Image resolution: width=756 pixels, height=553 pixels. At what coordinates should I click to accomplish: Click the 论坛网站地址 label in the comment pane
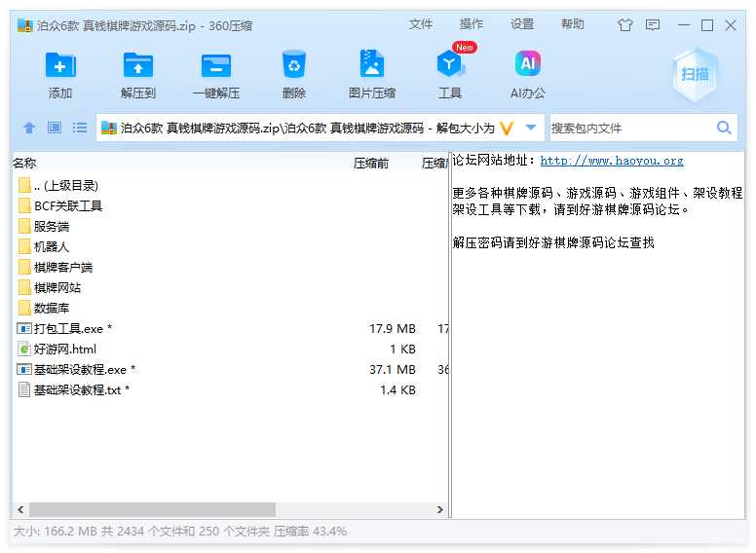(489, 161)
